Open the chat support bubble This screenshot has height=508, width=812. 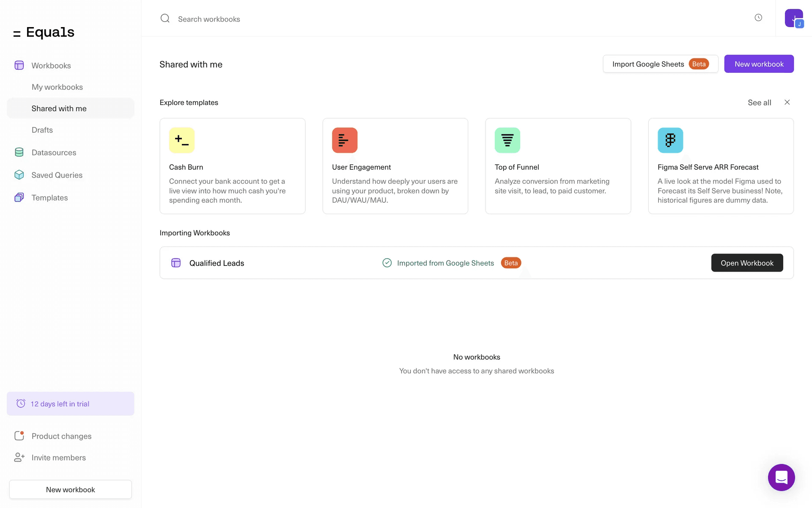[781, 477]
